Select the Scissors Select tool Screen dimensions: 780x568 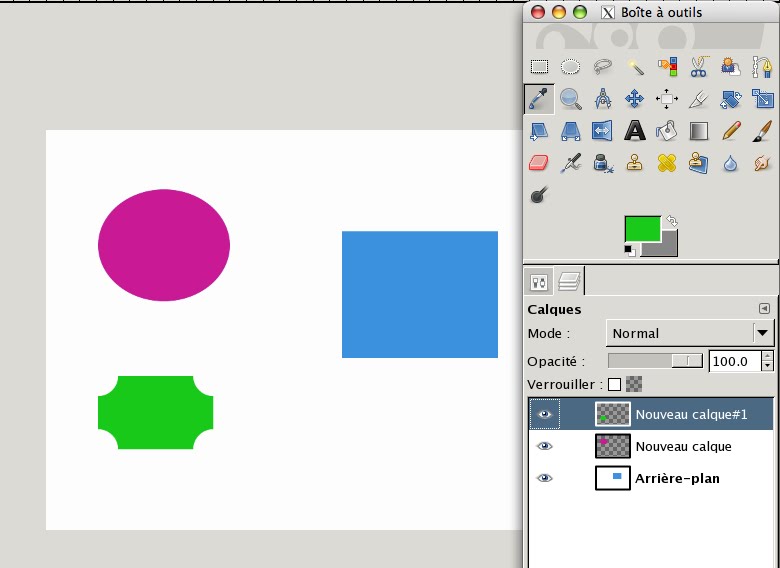(699, 67)
